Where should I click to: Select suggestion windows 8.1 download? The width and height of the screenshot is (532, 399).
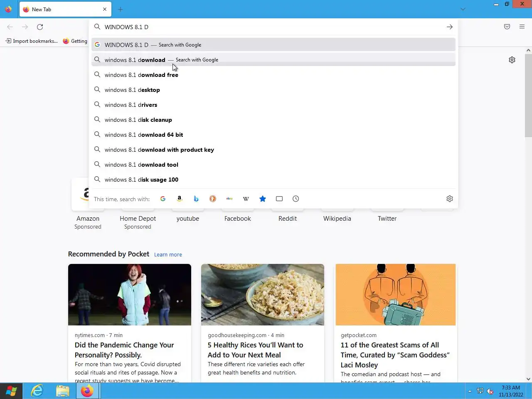[x=273, y=60]
